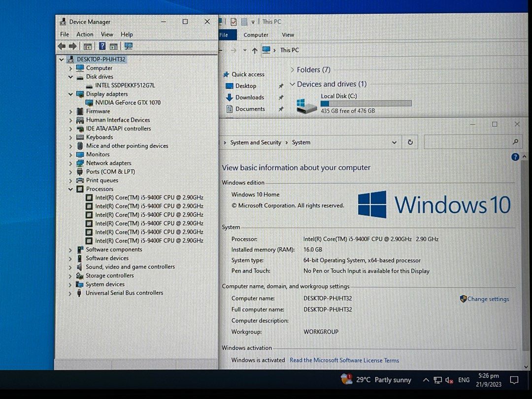Expand the Network adapters category
The image size is (532, 399).
coord(71,163)
